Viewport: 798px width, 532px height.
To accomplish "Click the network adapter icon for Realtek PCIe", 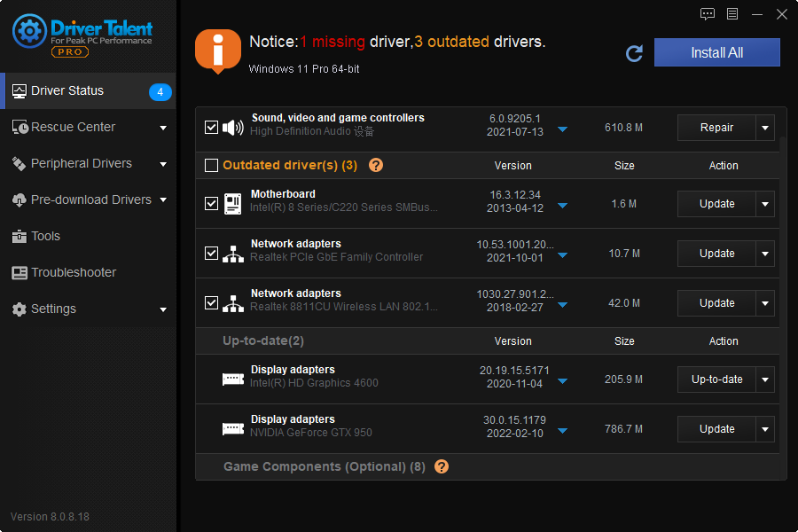I will click(x=232, y=253).
